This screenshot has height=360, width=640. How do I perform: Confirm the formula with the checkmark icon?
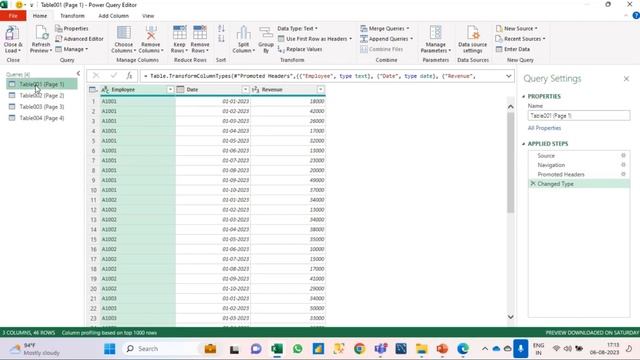pos(113,76)
